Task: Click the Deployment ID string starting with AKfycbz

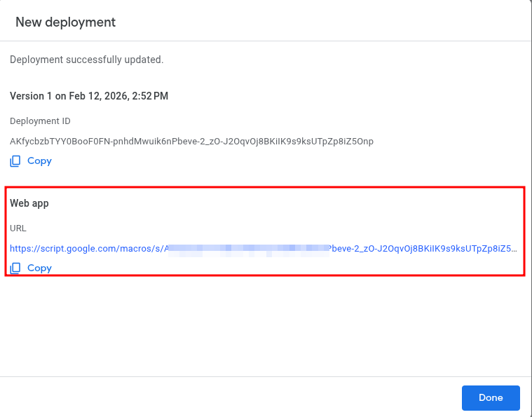Action: (x=191, y=142)
